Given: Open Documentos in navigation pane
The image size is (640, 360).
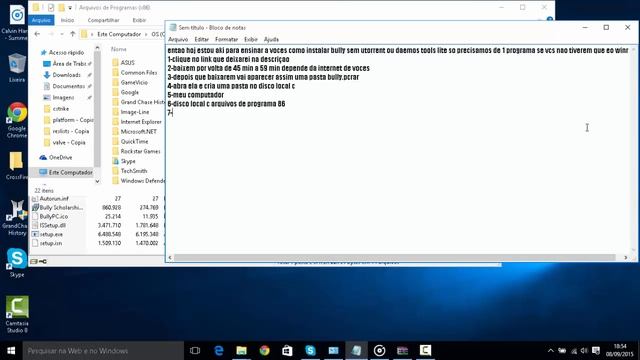Looking at the screenshot, I should pos(68,86).
